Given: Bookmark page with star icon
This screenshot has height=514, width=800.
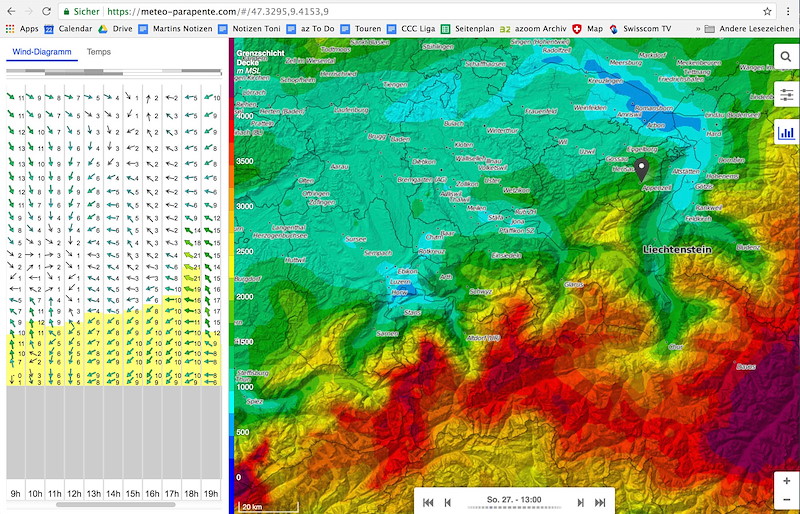Looking at the screenshot, I should pyautogui.click(x=767, y=11).
